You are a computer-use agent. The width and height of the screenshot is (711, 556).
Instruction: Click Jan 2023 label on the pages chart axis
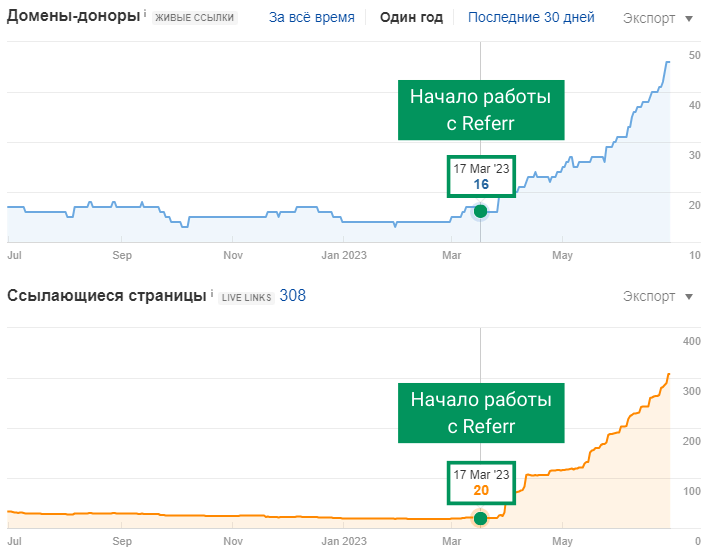[343, 541]
